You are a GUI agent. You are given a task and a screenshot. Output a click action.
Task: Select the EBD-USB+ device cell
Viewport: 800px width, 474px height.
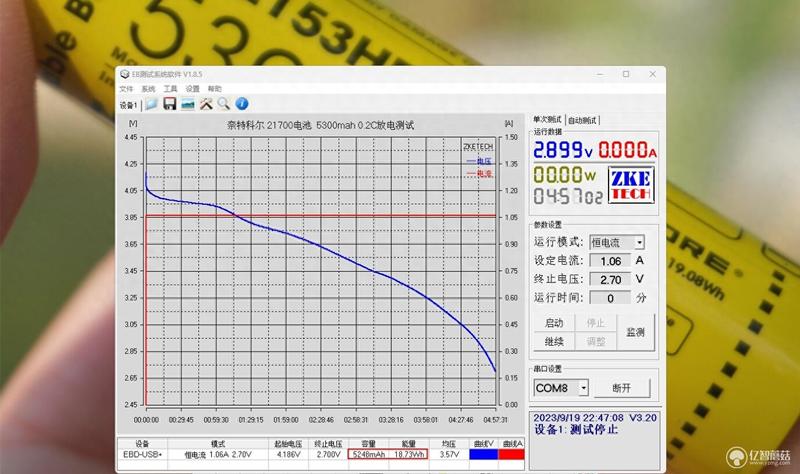click(142, 454)
